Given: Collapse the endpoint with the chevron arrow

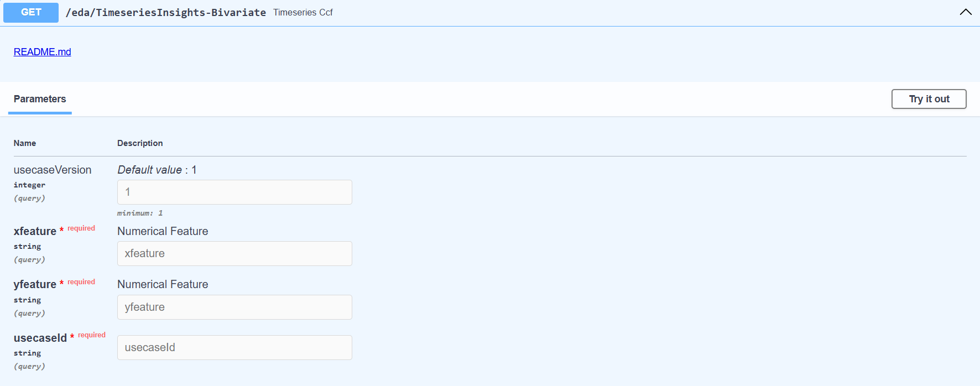Looking at the screenshot, I should (965, 12).
